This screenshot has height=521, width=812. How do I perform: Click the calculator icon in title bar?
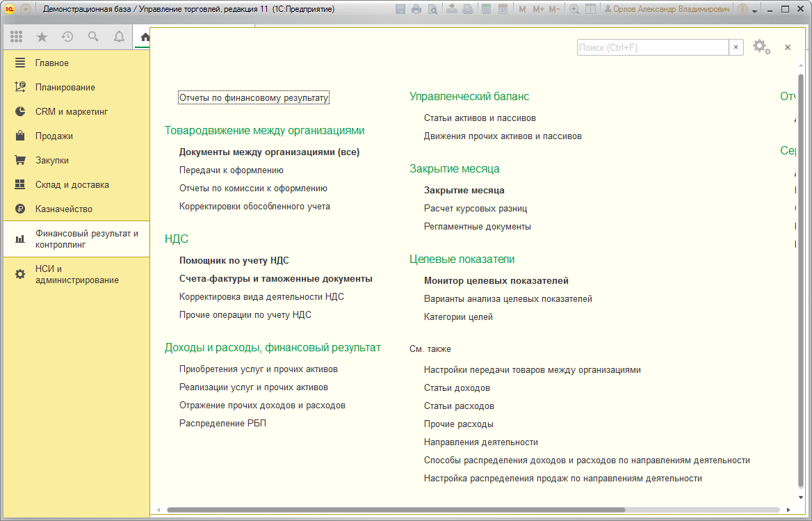click(486, 9)
